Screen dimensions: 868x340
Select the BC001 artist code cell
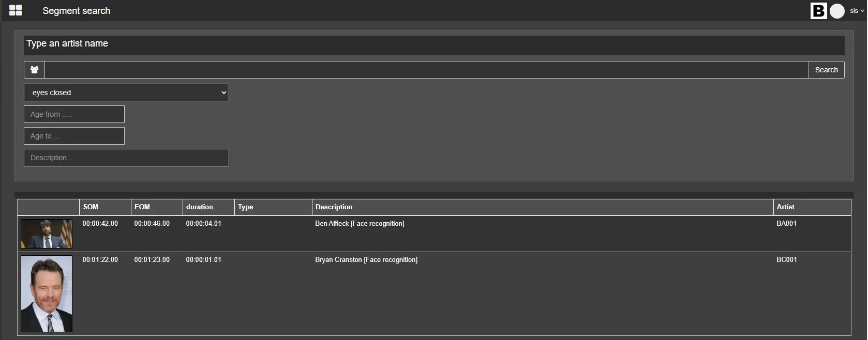786,259
